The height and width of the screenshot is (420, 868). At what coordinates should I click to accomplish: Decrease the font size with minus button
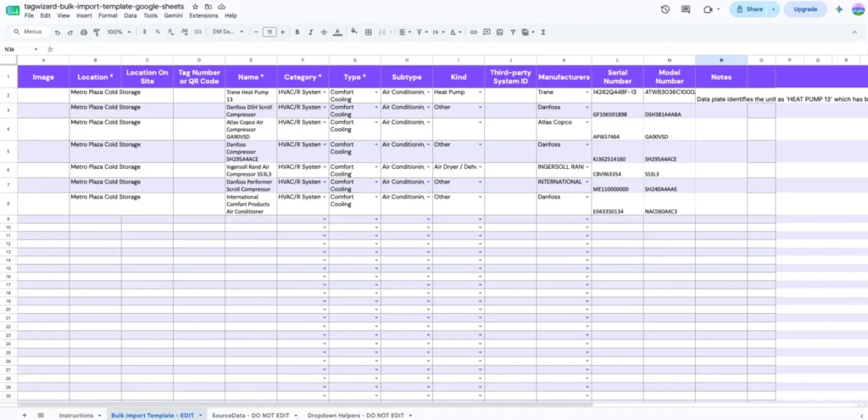point(256,32)
